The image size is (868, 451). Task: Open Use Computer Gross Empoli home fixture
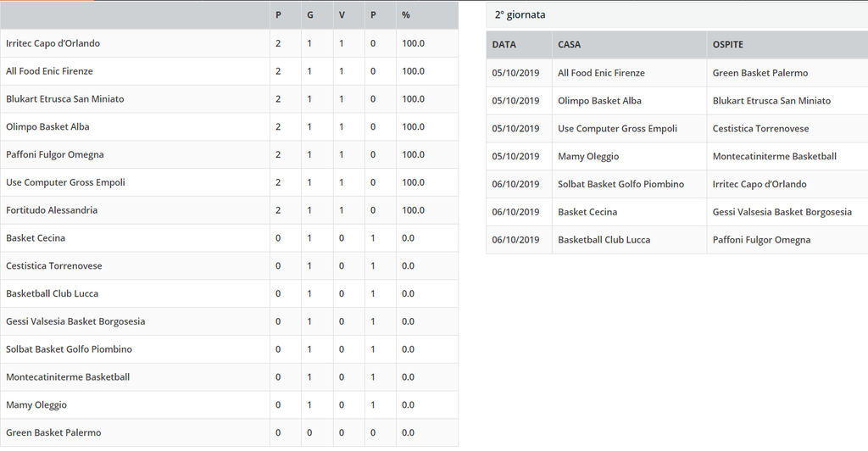click(617, 128)
